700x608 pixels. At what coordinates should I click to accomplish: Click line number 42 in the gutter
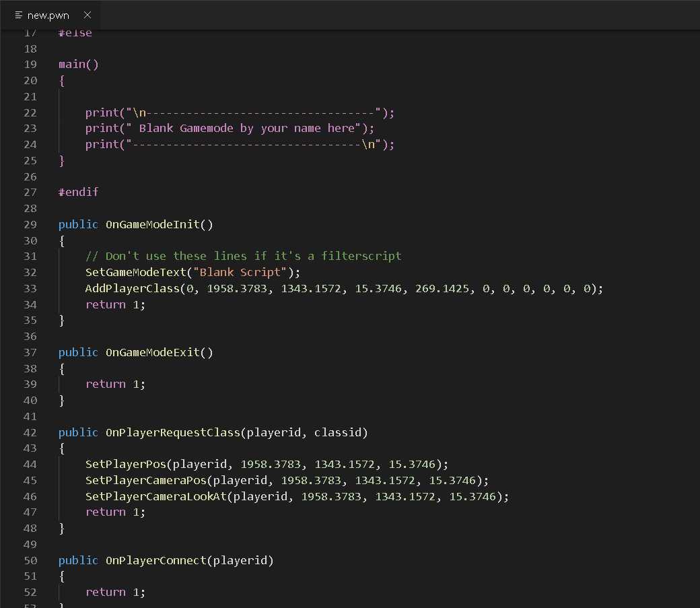pos(30,432)
